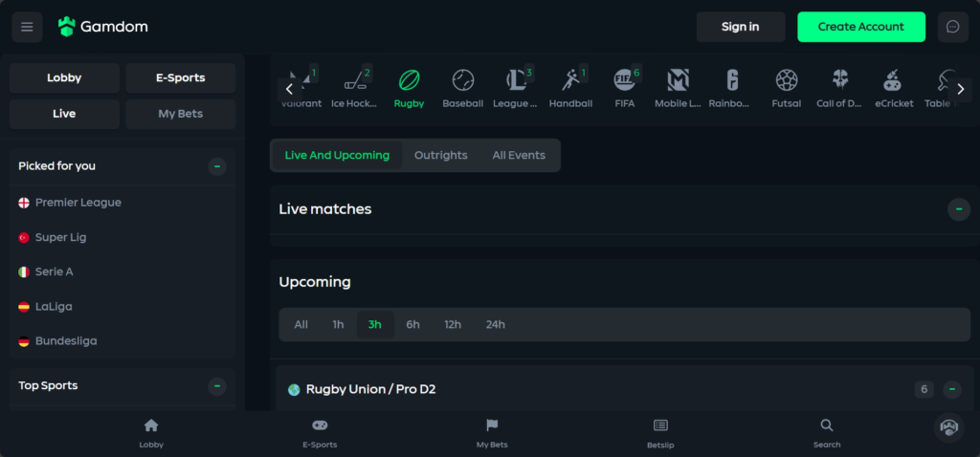Click the Gamdom logo
This screenshot has width=980, height=457.
[x=103, y=27]
